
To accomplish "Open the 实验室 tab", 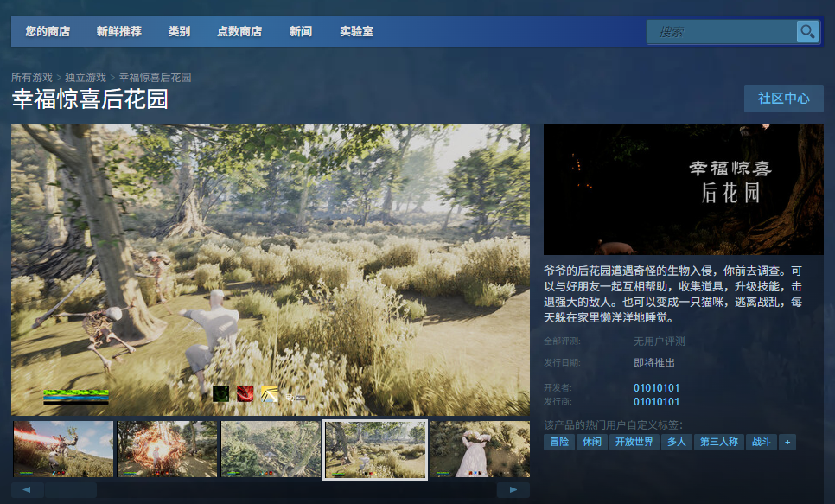I will click(356, 32).
